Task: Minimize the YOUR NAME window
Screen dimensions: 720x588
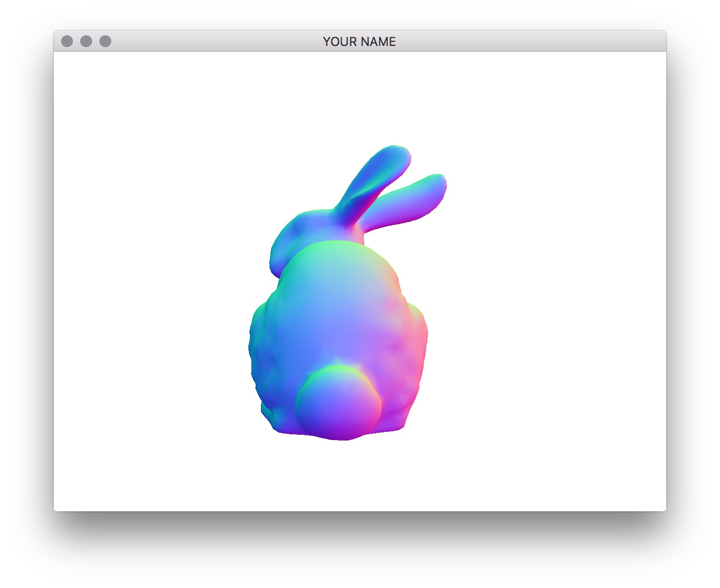Action: click(86, 41)
